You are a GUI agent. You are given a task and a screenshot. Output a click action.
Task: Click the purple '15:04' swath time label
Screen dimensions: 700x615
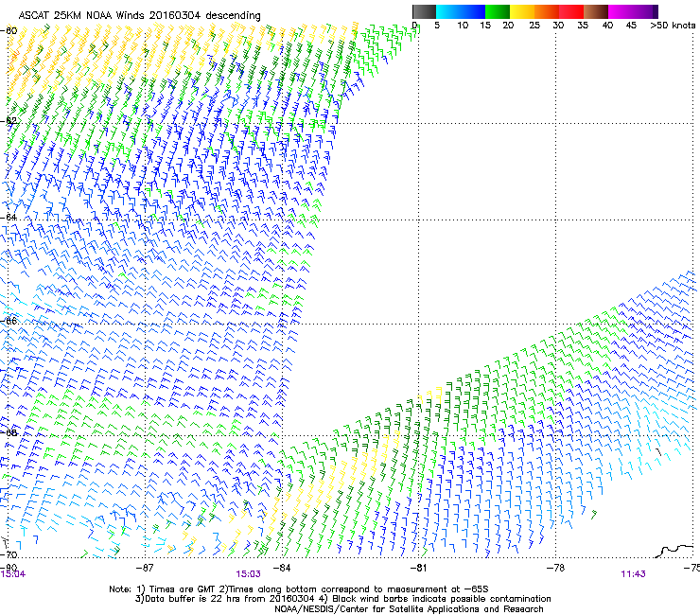pyautogui.click(x=13, y=574)
